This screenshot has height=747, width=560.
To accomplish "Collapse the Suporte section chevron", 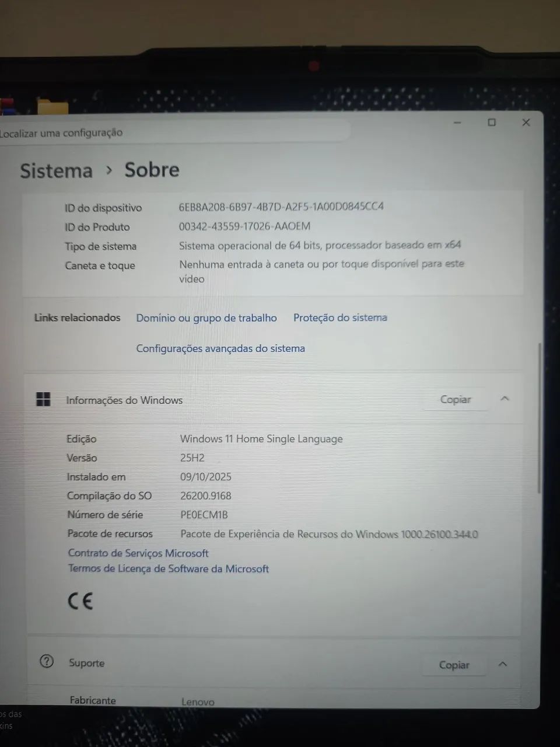I will [503, 664].
